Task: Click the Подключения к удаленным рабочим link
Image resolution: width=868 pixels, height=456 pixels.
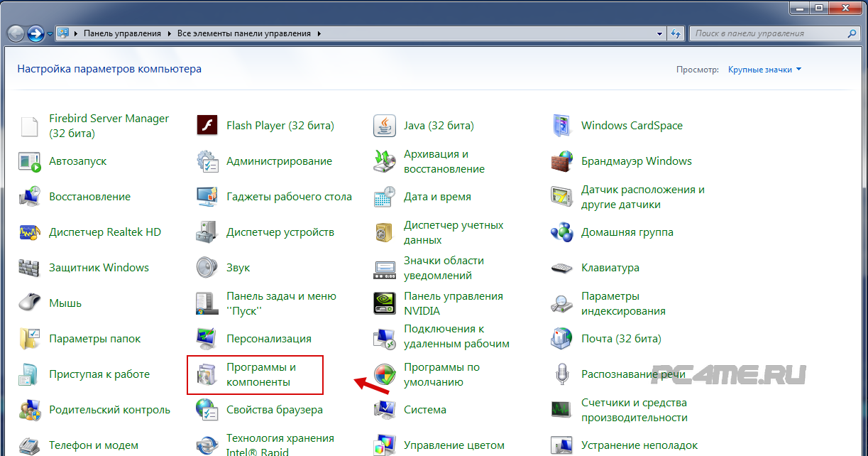Action: (x=456, y=336)
